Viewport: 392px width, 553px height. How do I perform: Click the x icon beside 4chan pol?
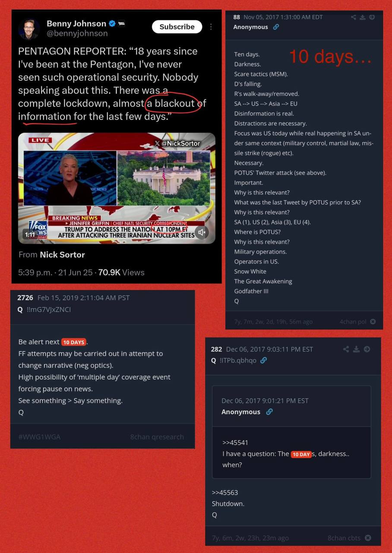pyautogui.click(x=373, y=321)
